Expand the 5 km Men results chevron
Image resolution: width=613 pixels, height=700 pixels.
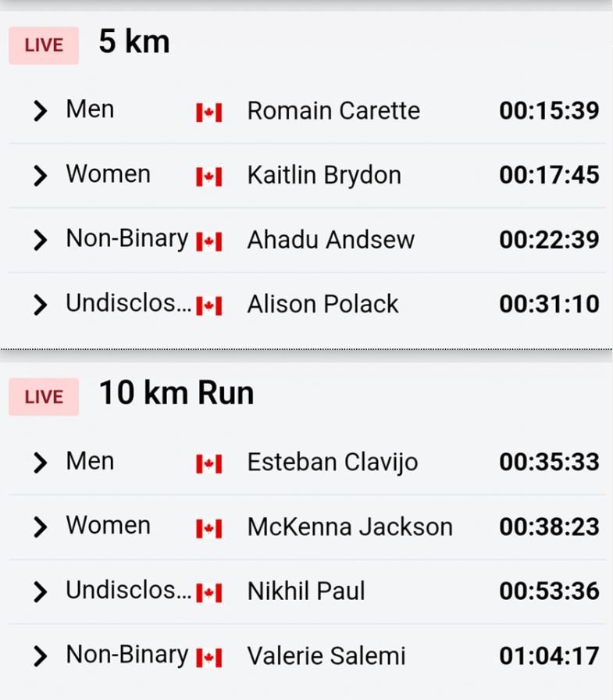tap(40, 111)
